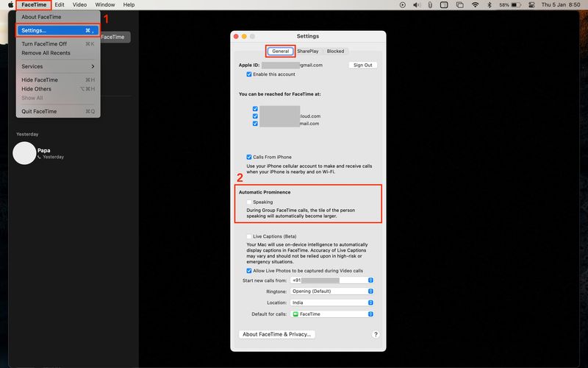The width and height of the screenshot is (588, 368).
Task: Open the Wi-Fi status icon
Action: pyautogui.click(x=475, y=5)
